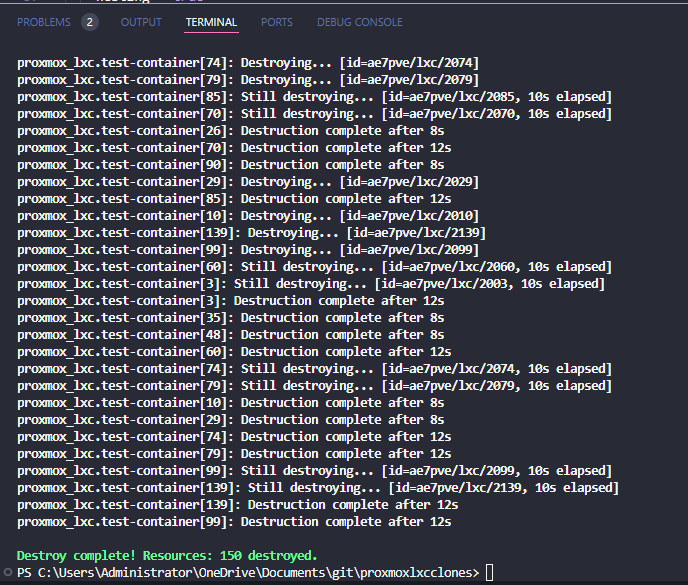Image resolution: width=688 pixels, height=585 pixels.
Task: Click 'test-container[74]: Destroying...' line
Action: point(248,63)
